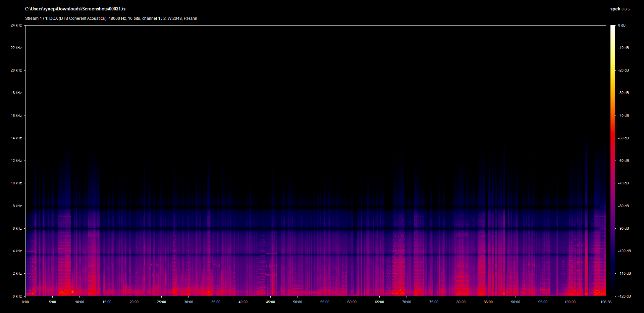Click the DCA stream information line
644x313 pixels.
pos(111,18)
